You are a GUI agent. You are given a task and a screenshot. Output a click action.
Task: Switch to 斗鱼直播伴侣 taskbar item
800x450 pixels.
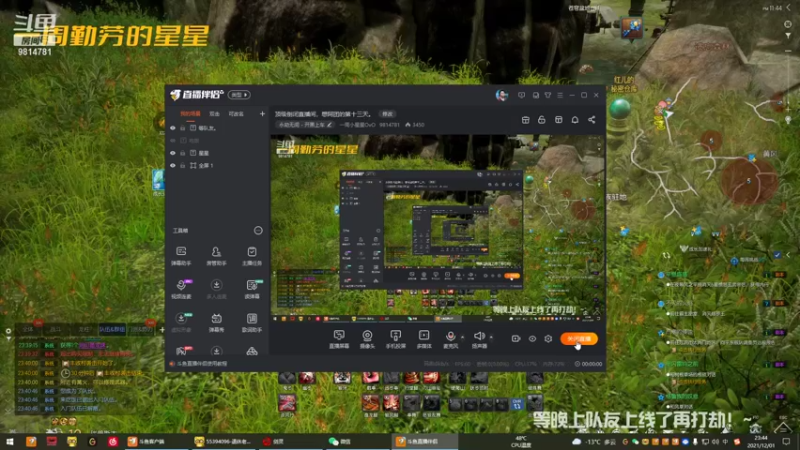coord(423,441)
